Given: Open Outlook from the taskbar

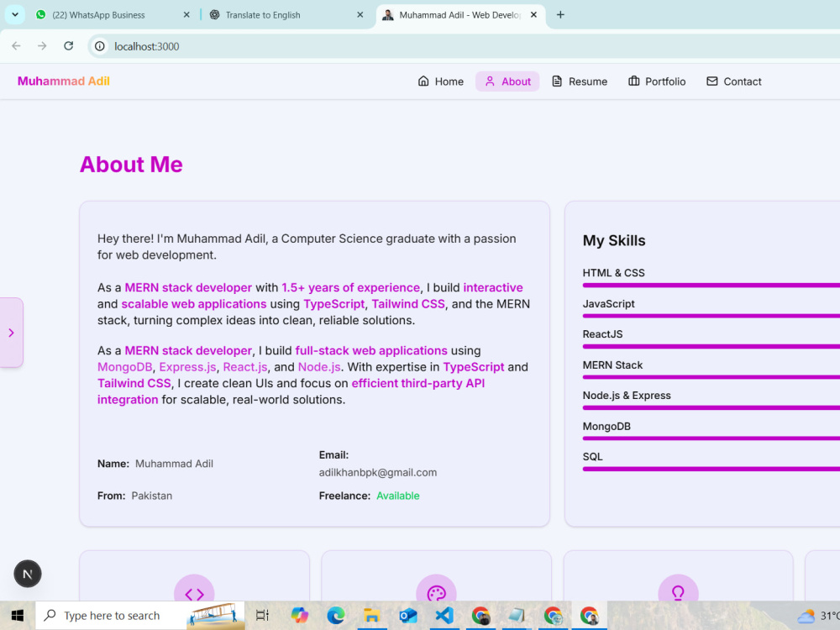Looking at the screenshot, I should click(x=408, y=616).
